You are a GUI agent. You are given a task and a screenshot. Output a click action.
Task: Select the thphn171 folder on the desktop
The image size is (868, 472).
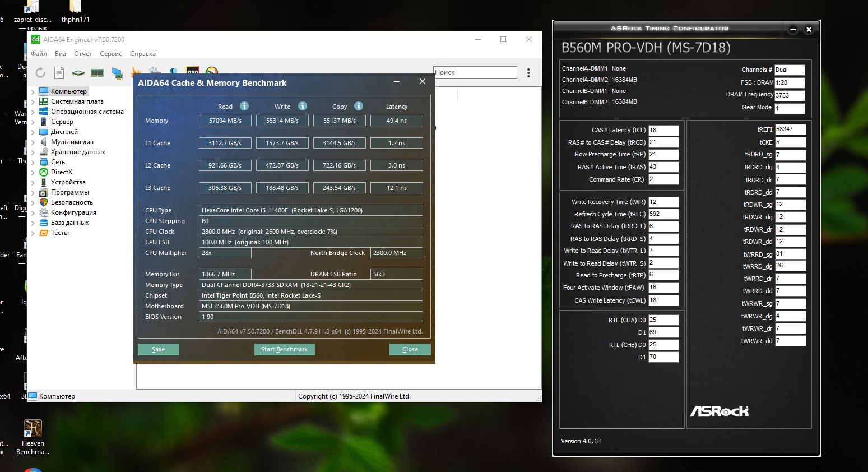75,12
